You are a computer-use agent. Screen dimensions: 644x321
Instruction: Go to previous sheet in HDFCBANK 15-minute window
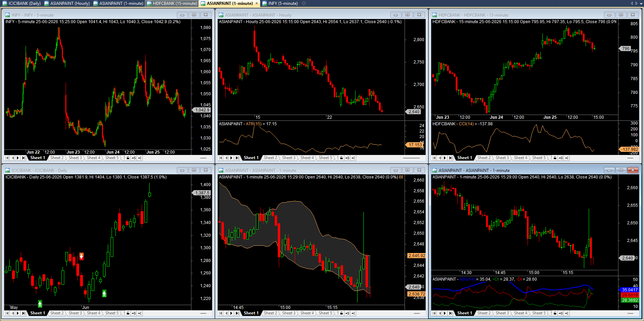point(440,158)
